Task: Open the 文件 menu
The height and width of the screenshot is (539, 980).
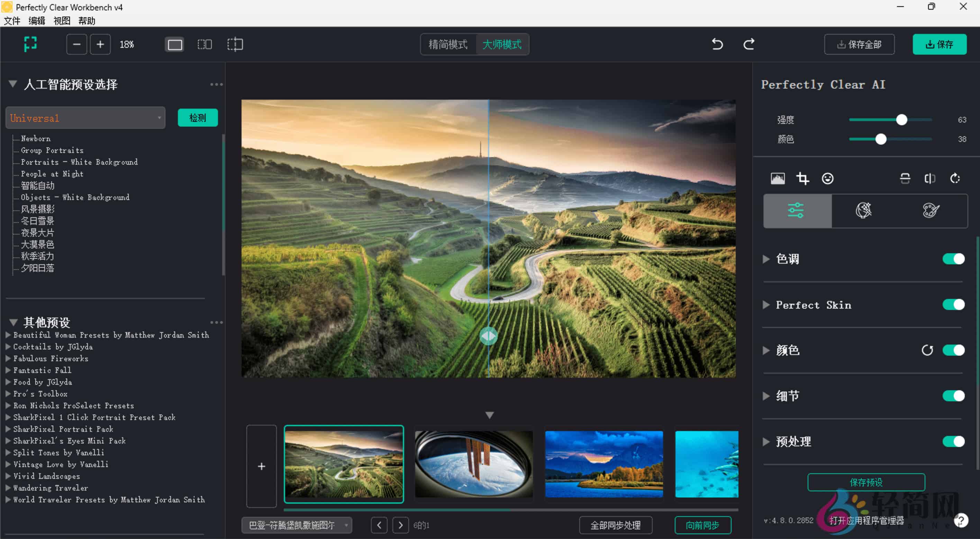Action: coord(12,20)
